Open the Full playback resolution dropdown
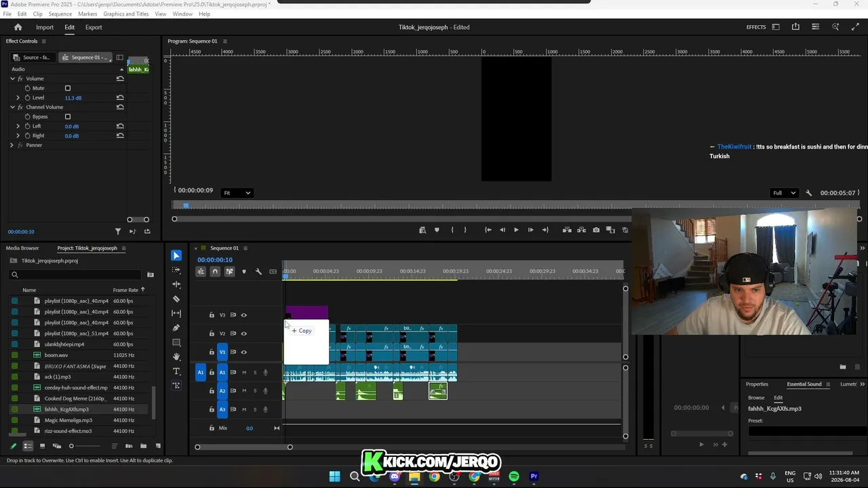This screenshot has height=488, width=868. pyautogui.click(x=784, y=193)
